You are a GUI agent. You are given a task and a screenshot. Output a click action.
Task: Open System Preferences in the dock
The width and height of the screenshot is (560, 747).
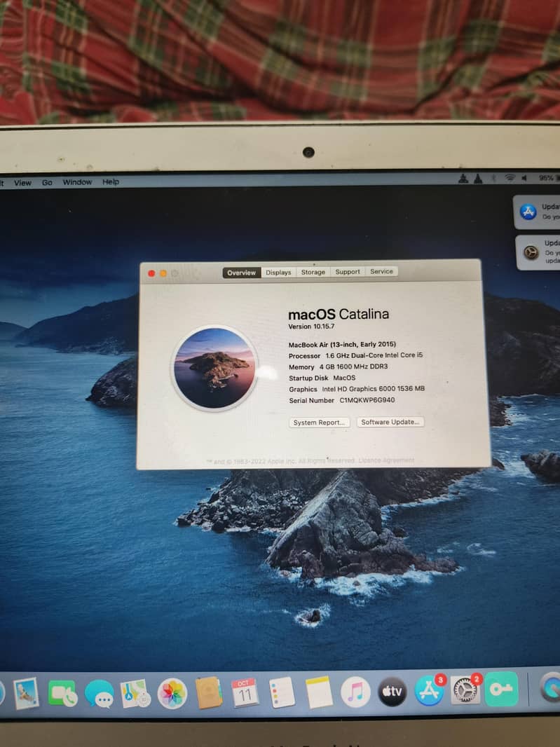click(x=465, y=690)
